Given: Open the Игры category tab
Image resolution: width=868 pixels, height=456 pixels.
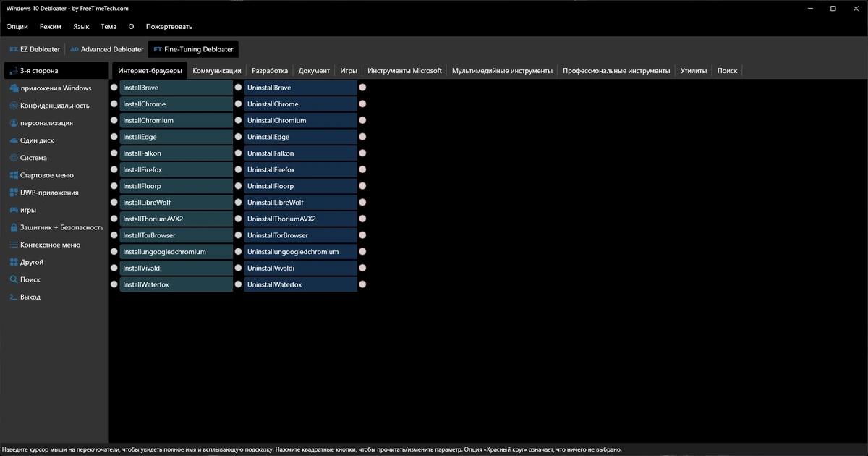Looking at the screenshot, I should coord(349,71).
